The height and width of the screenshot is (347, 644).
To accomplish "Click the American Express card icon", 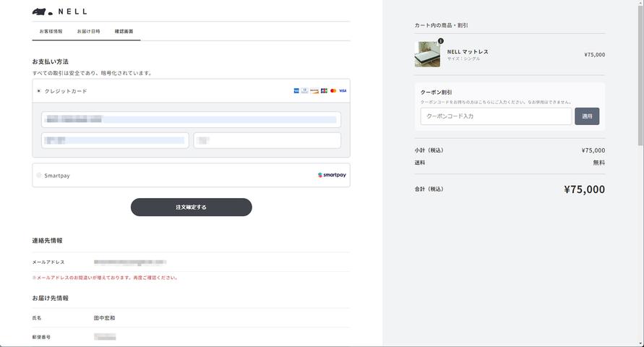I will [296, 91].
